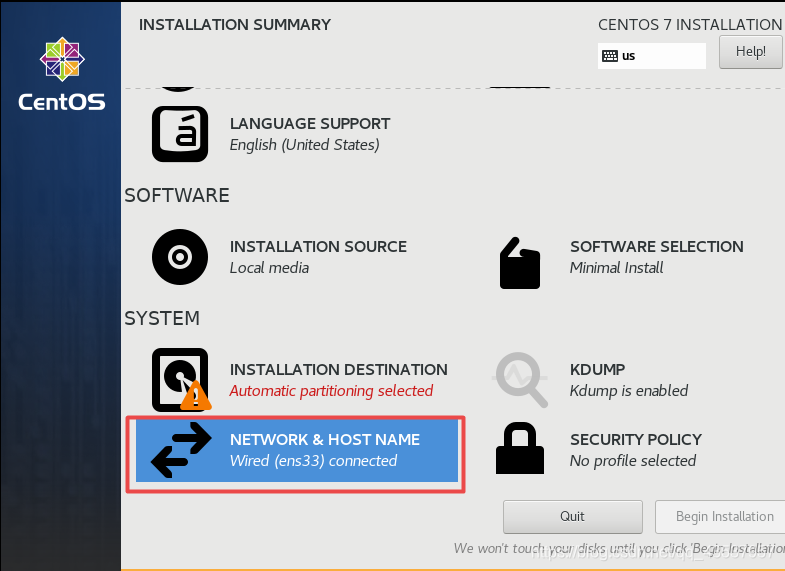Click the Help! button

(x=750, y=52)
